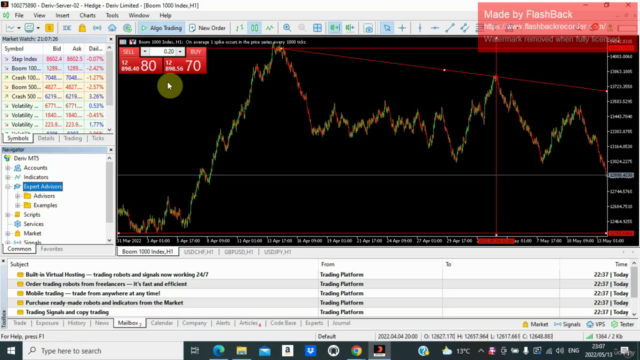Switch chart to candlesticks icon
Image resolution: width=640 pixels, height=360 pixels.
[x=254, y=28]
